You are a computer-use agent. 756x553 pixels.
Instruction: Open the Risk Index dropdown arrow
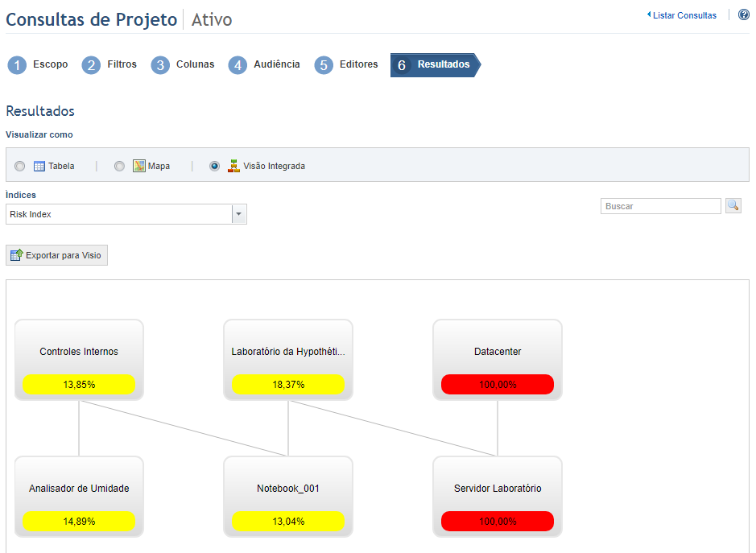point(238,214)
